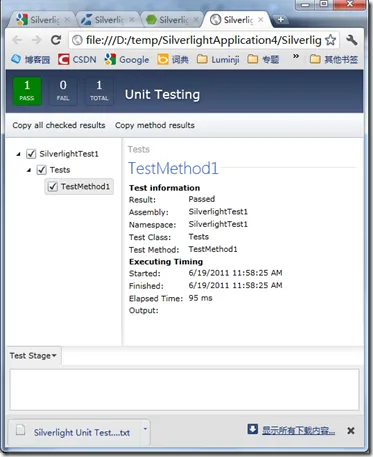Click the Test Class value Tests
This screenshot has height=457, width=373.
199,237
